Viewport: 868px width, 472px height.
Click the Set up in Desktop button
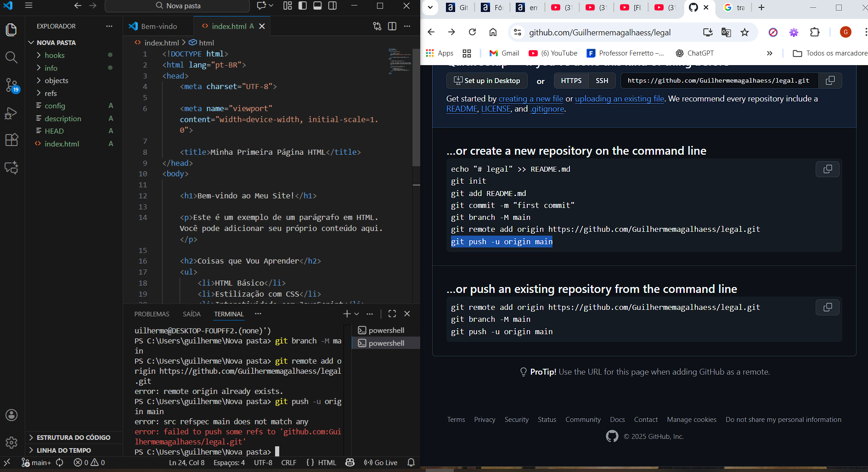(487, 80)
